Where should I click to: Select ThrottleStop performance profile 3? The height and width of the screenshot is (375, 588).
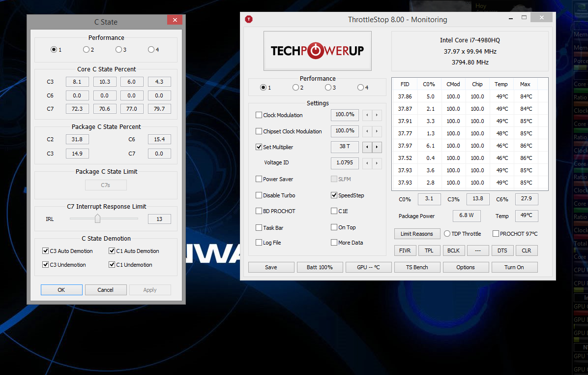(x=328, y=88)
